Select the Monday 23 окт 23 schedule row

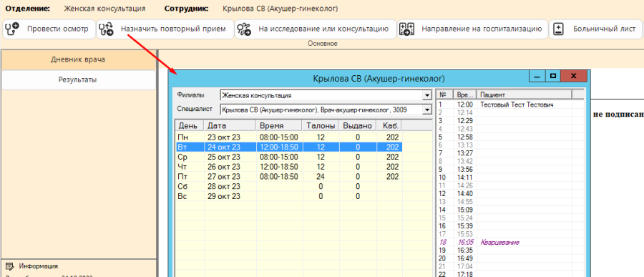[288, 137]
